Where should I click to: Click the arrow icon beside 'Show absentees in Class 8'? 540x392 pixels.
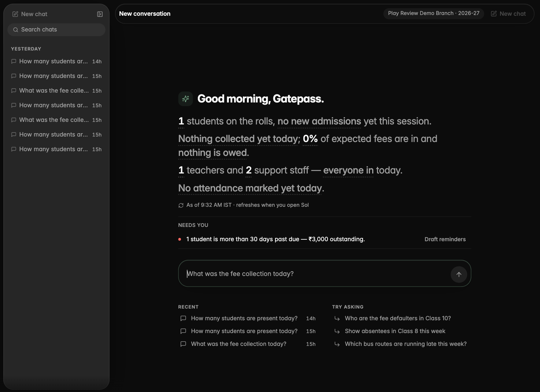tap(337, 332)
